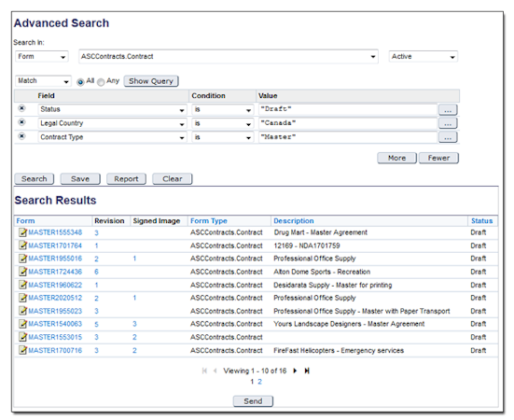
Task: Jump to last results page arrow
Action: [x=307, y=371]
